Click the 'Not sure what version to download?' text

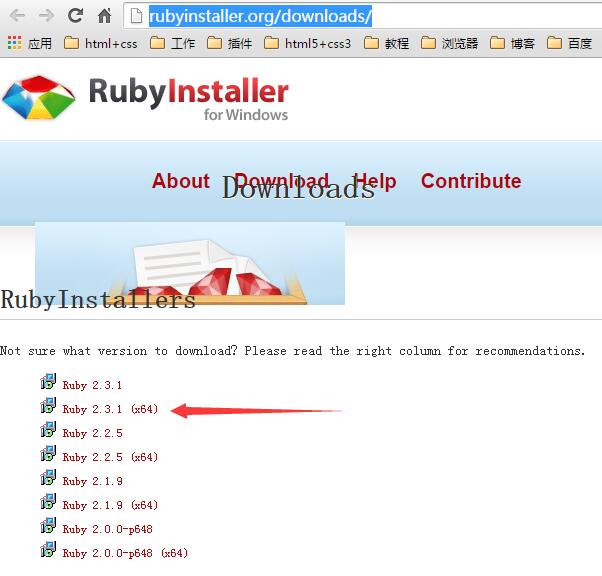pyautogui.click(x=119, y=351)
